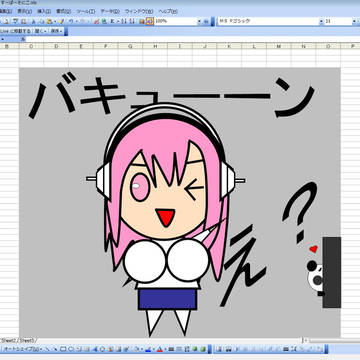Screen dimensions: 360x360
Task: Insert picture from file icon
Action: pyautogui.click(x=119, y=349)
